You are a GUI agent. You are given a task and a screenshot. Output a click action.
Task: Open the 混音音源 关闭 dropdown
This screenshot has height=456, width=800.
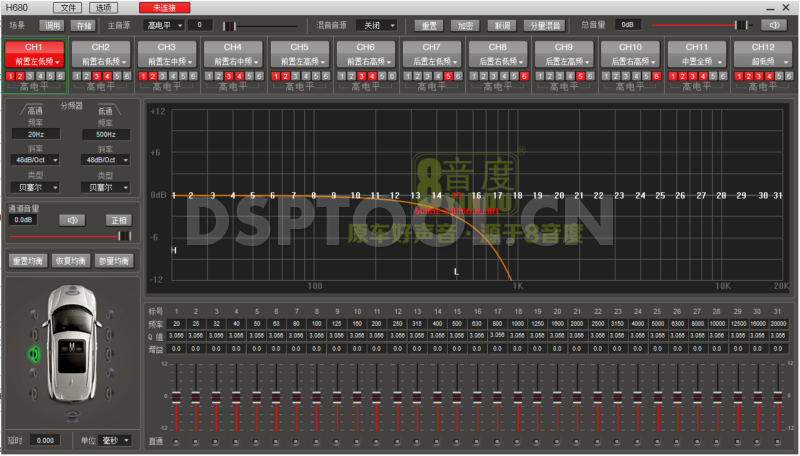(x=378, y=24)
